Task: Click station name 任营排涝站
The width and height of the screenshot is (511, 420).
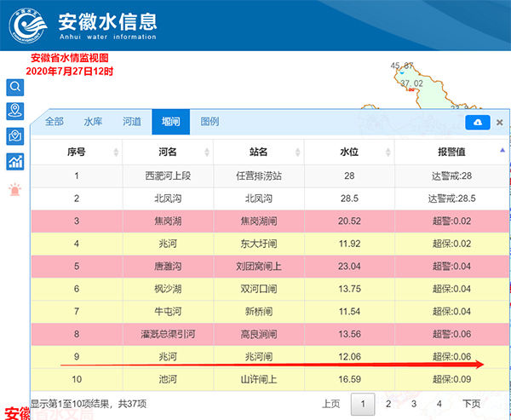Action: point(259,176)
